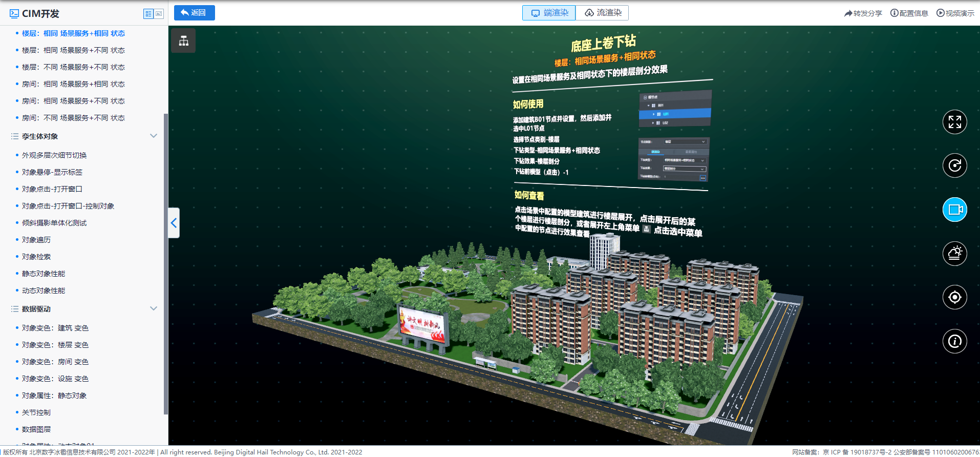
Task: Select the 流渲染 tab
Action: [x=602, y=13]
